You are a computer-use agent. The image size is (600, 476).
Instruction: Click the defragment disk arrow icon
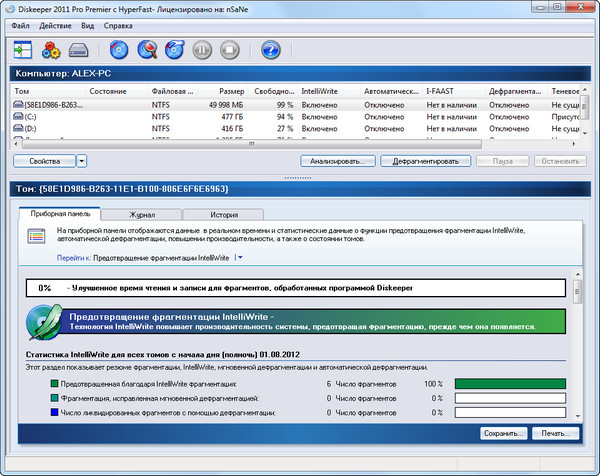175,49
